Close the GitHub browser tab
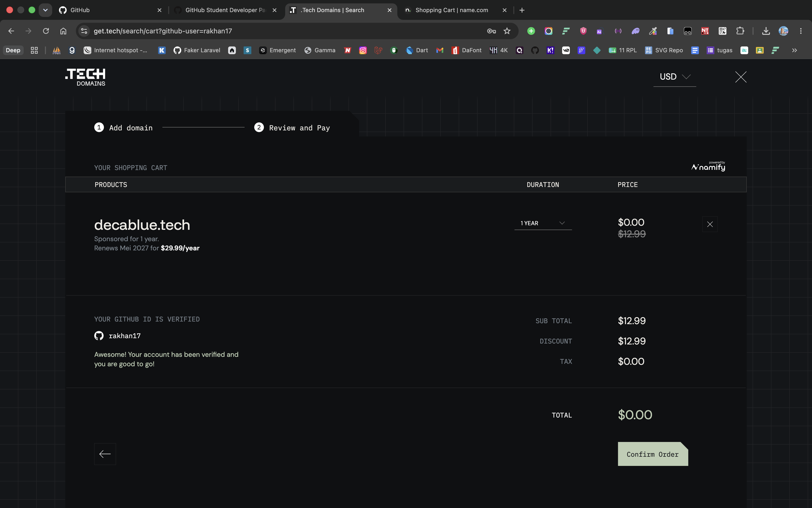Image resolution: width=812 pixels, height=508 pixels. point(159,10)
